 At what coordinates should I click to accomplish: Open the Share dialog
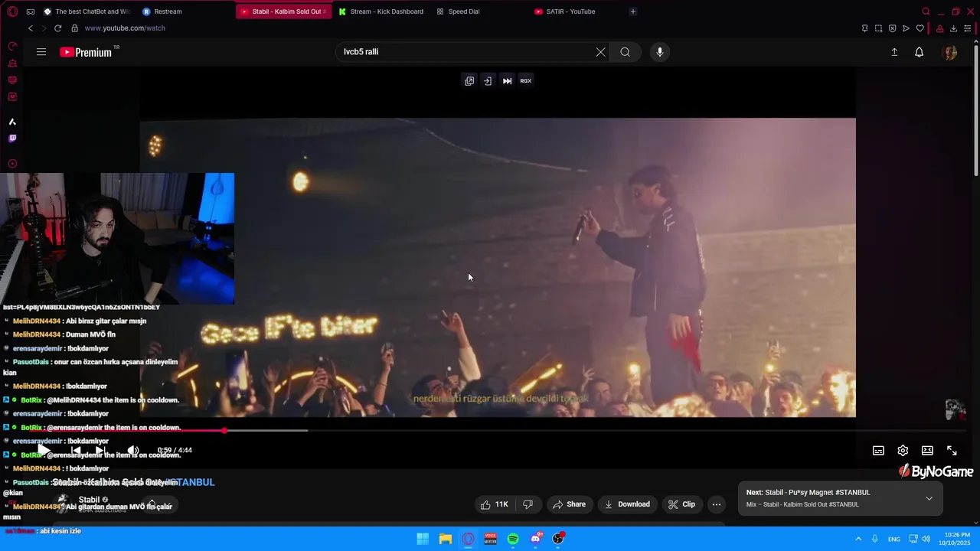569,504
